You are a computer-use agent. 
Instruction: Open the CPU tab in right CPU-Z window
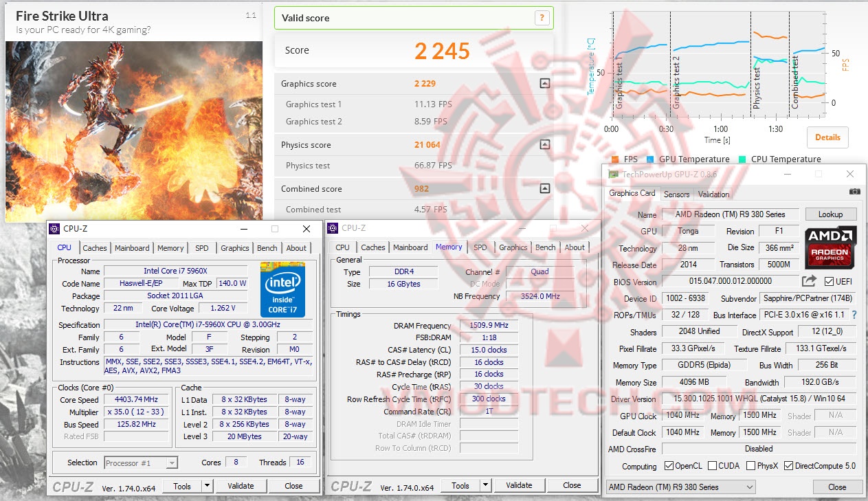tap(342, 247)
